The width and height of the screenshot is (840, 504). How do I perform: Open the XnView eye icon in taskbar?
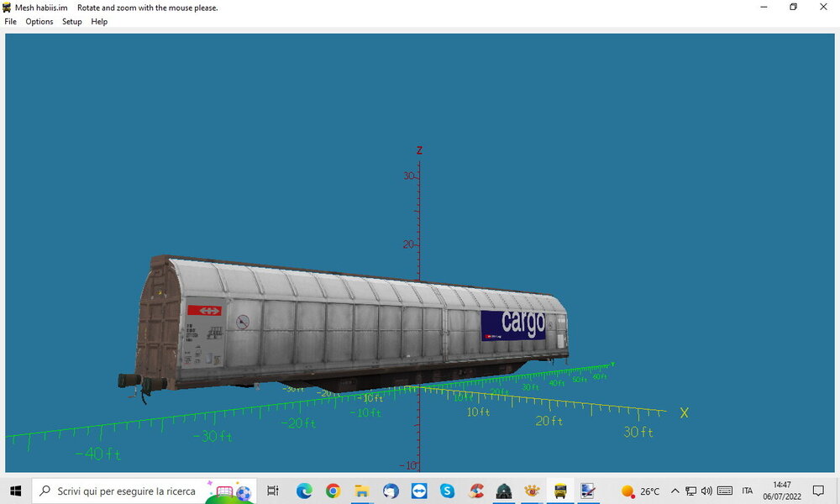(x=532, y=491)
